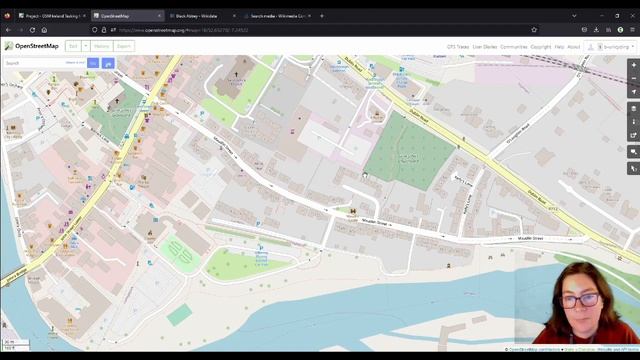Switch to the Black Abbey Wikidata tab

pos(202,16)
